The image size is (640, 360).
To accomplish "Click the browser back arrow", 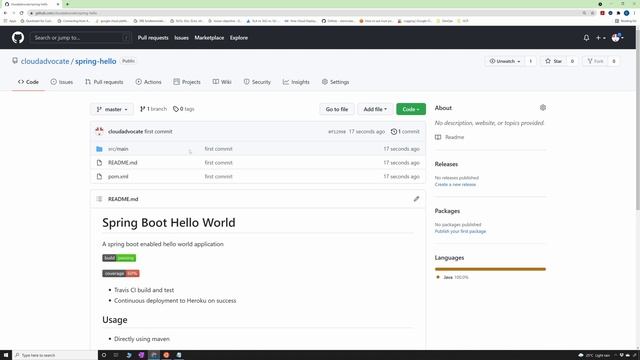I will click(x=5, y=13).
